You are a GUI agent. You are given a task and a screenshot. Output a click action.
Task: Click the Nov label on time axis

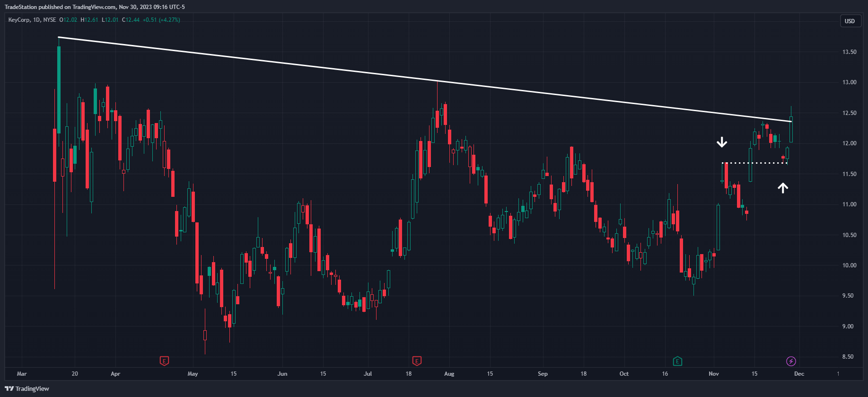714,374
